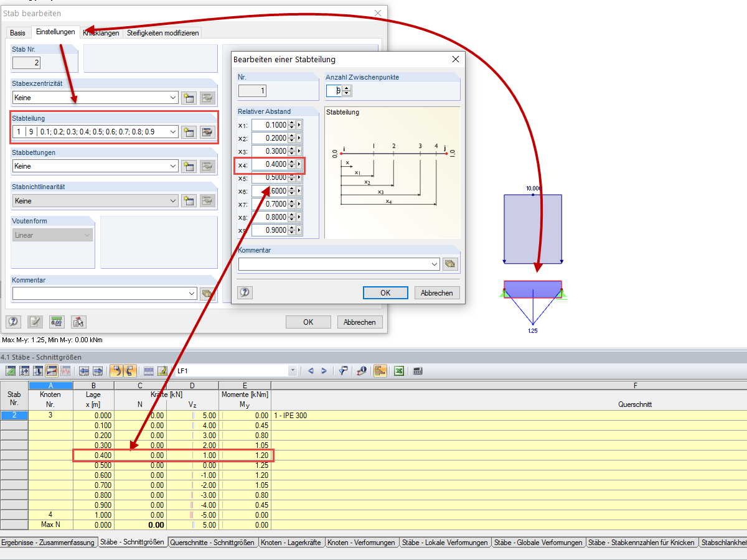
Task: Click next load case arrow
Action: coord(324,371)
